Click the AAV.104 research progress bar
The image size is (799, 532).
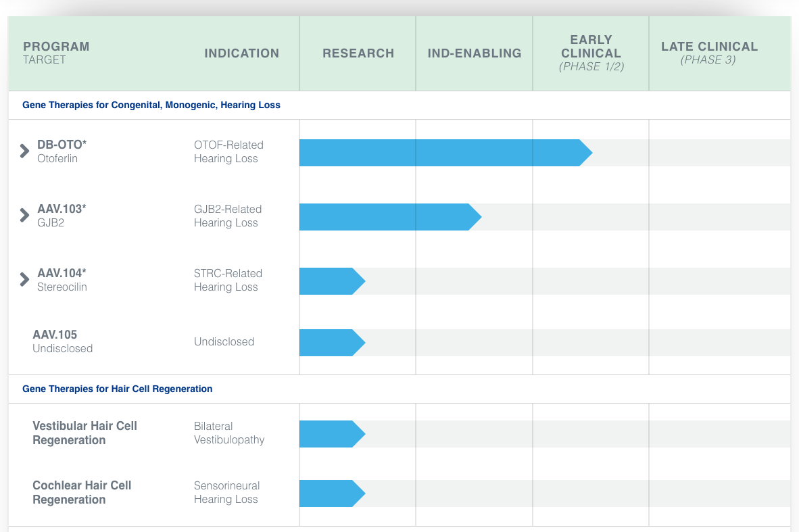(330, 281)
